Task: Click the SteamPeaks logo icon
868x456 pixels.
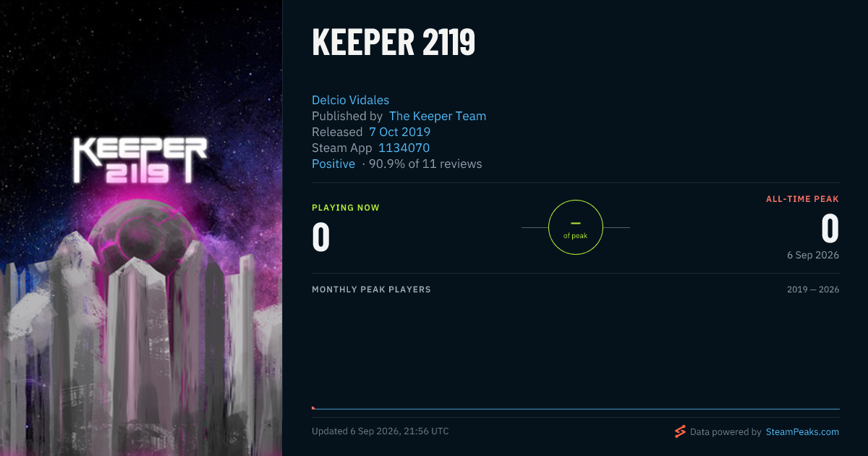Action: (680, 431)
